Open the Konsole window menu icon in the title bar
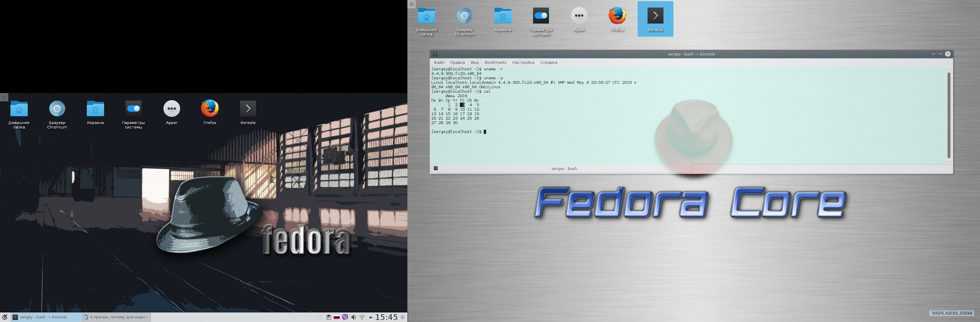Image resolution: width=980 pixels, height=322 pixels. pos(435,54)
